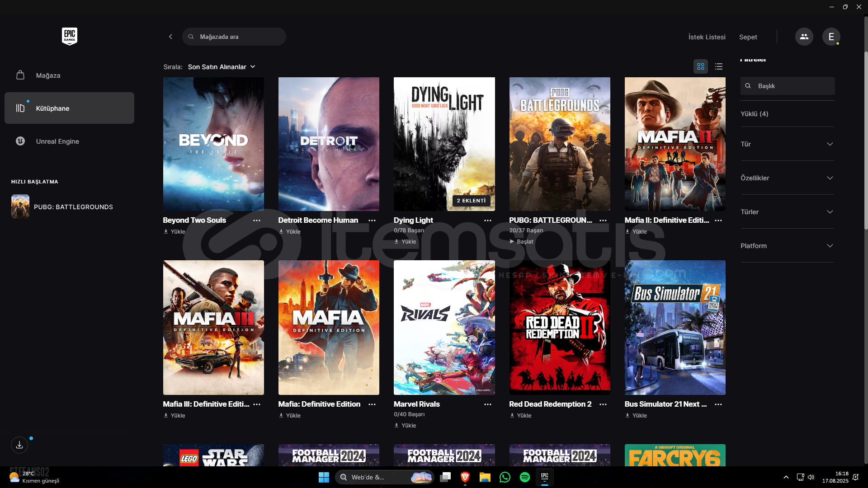The width and height of the screenshot is (868, 488).
Task: Launch PUBG with Başlat
Action: pyautogui.click(x=521, y=241)
